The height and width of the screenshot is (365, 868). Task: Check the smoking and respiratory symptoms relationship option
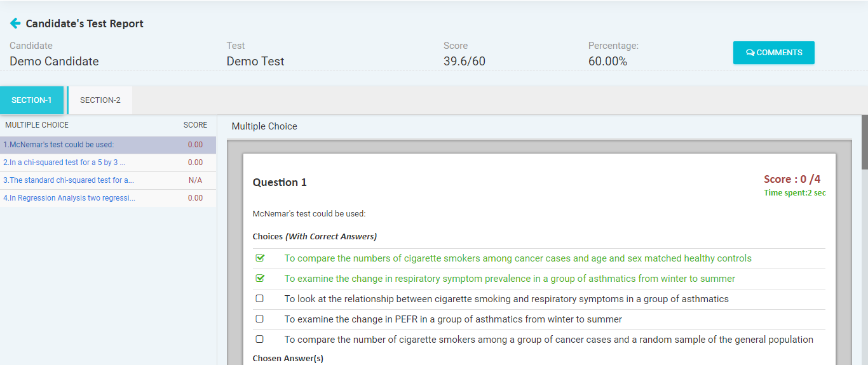[x=259, y=299]
